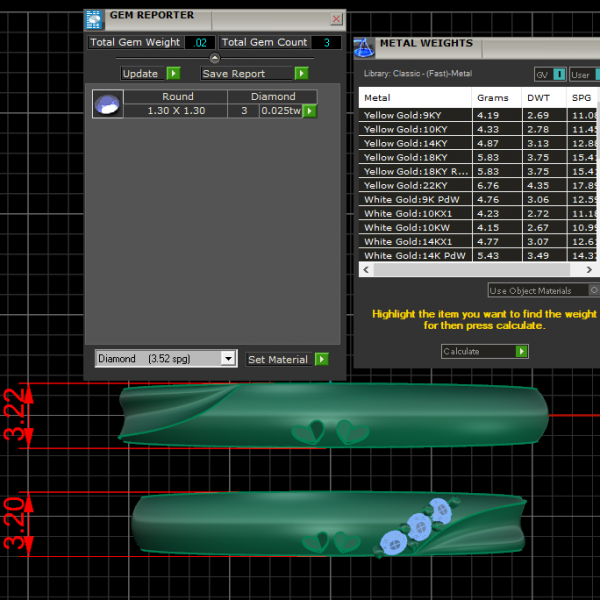Collapse the Gem Reporter panel with round arrow
Screen dimensions: 600x600
click(215, 59)
